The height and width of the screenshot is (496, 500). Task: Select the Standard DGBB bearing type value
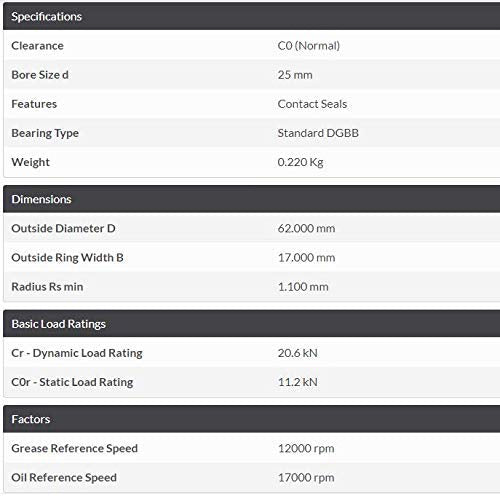coord(318,133)
